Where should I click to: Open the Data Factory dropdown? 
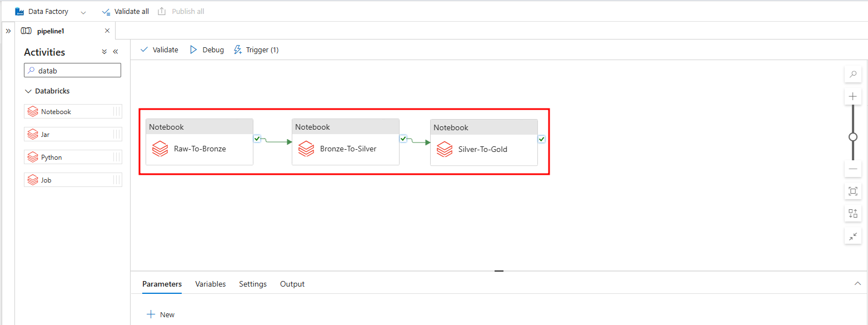tap(83, 12)
